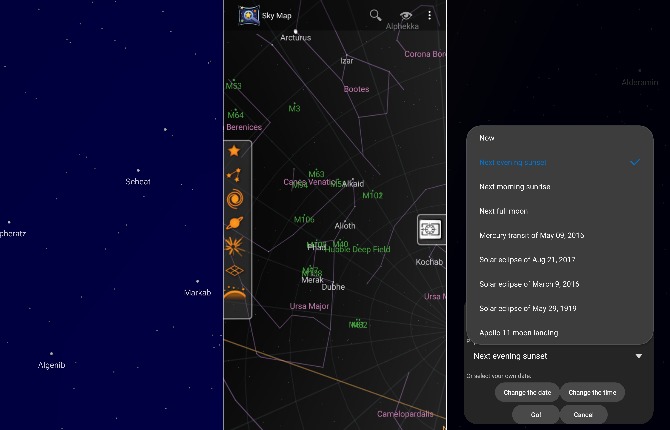
Task: Open the 'Next evening sunset' dropdown arrow
Action: [x=639, y=356]
